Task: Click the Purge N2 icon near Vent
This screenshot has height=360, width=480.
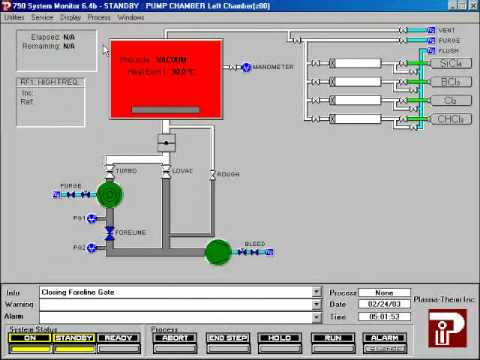Action: tap(431, 41)
